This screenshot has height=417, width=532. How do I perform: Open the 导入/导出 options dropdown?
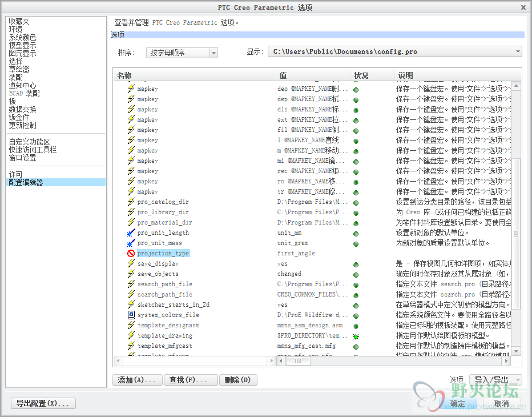click(495, 380)
